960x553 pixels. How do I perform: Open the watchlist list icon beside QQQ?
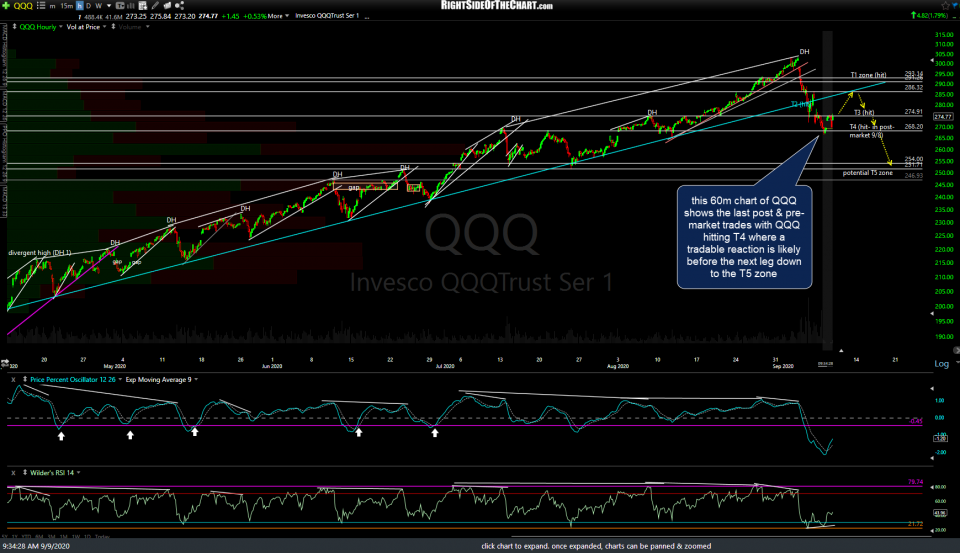pyautogui.click(x=41, y=6)
